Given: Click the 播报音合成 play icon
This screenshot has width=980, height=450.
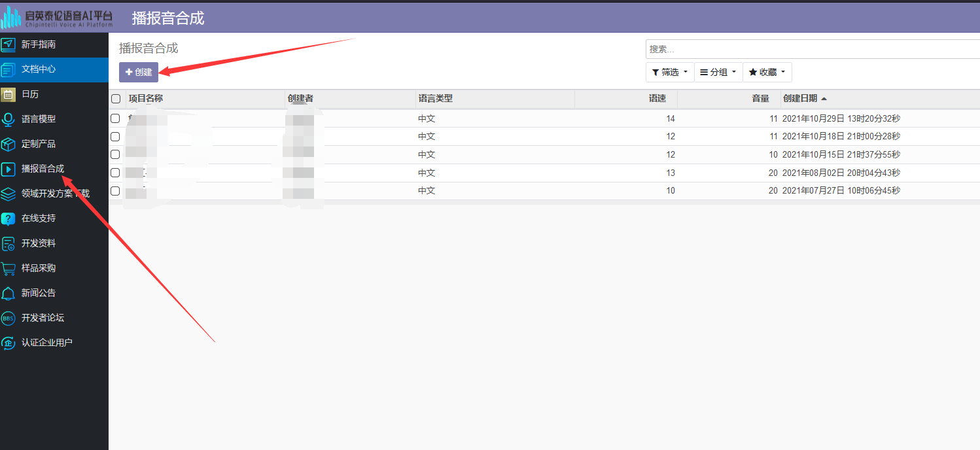Looking at the screenshot, I should pos(9,169).
